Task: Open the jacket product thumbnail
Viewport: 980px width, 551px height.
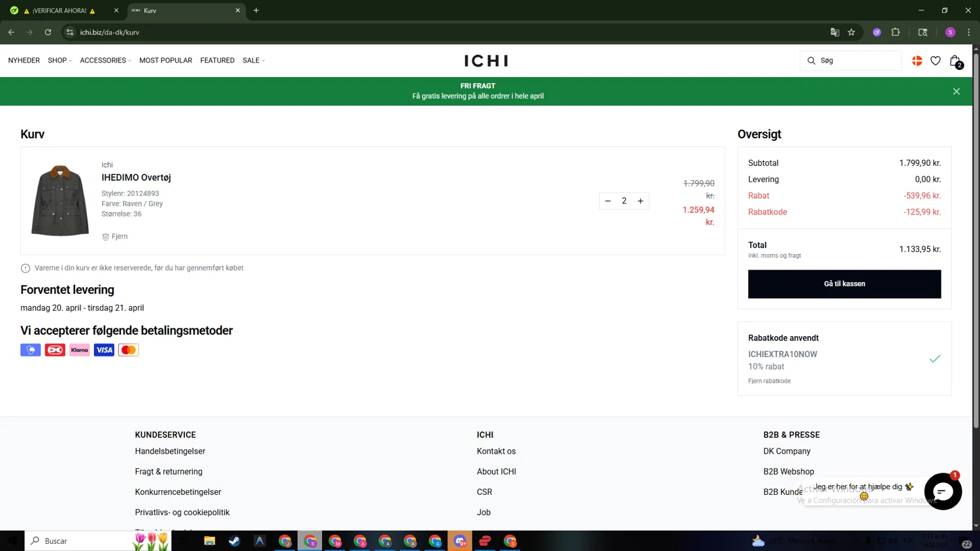Action: 60,200
